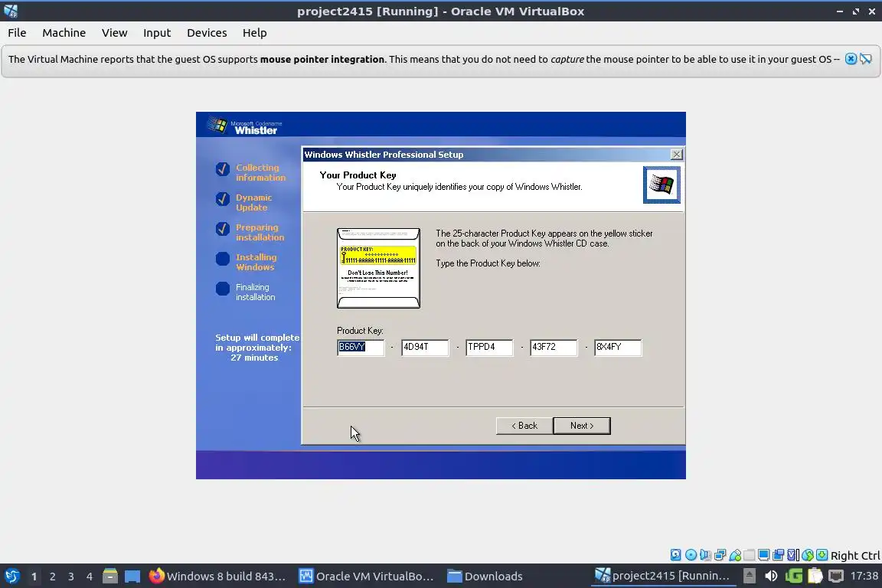882x588 pixels.
Task: Click the optical disc indicator icon
Action: (691, 555)
